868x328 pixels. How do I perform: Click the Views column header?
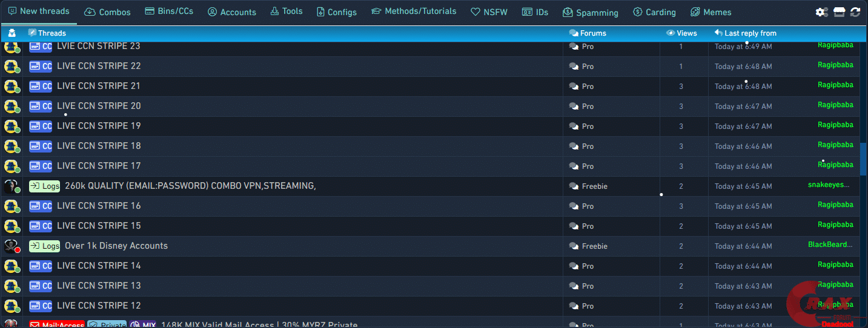[687, 33]
